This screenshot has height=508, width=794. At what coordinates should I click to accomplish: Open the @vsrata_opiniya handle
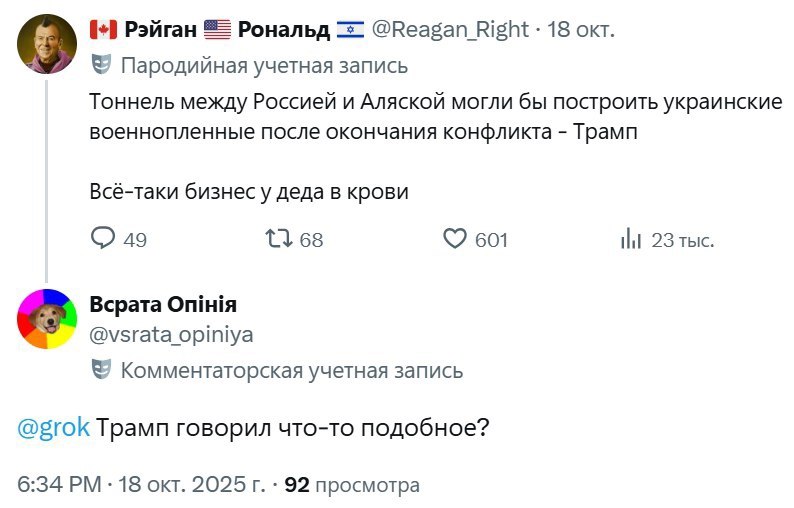(x=171, y=335)
